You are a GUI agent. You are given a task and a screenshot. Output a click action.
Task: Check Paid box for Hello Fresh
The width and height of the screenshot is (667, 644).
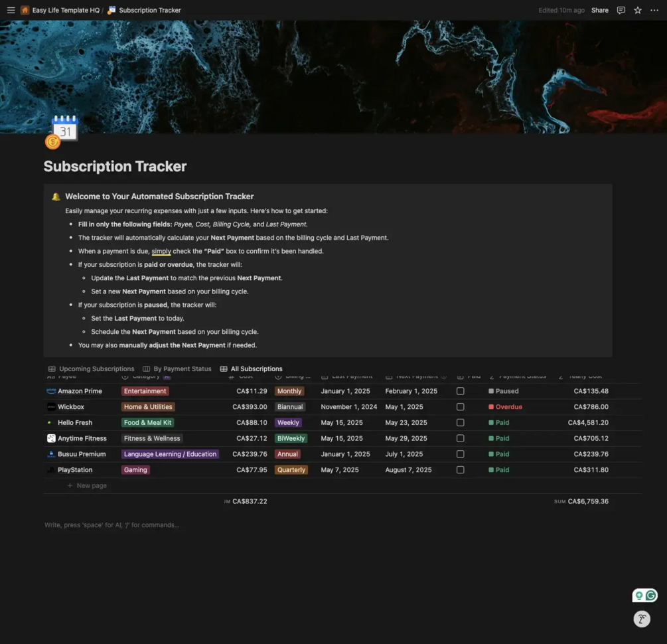pos(461,423)
